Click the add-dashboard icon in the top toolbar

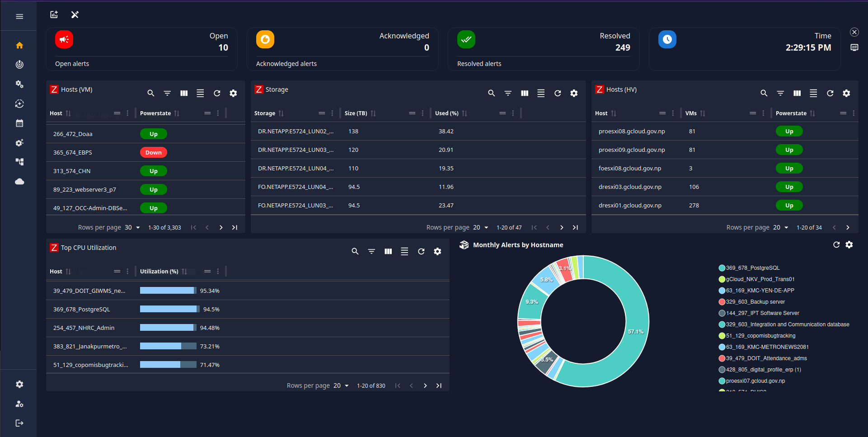coord(54,14)
